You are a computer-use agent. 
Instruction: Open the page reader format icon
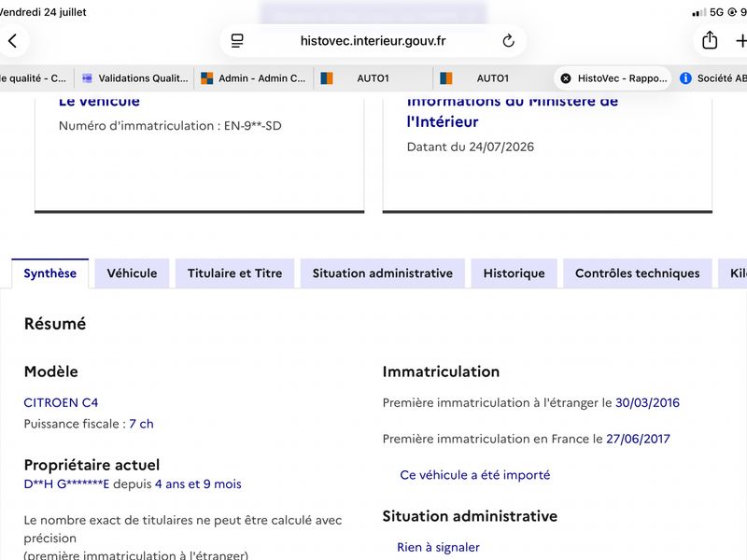pyautogui.click(x=237, y=41)
